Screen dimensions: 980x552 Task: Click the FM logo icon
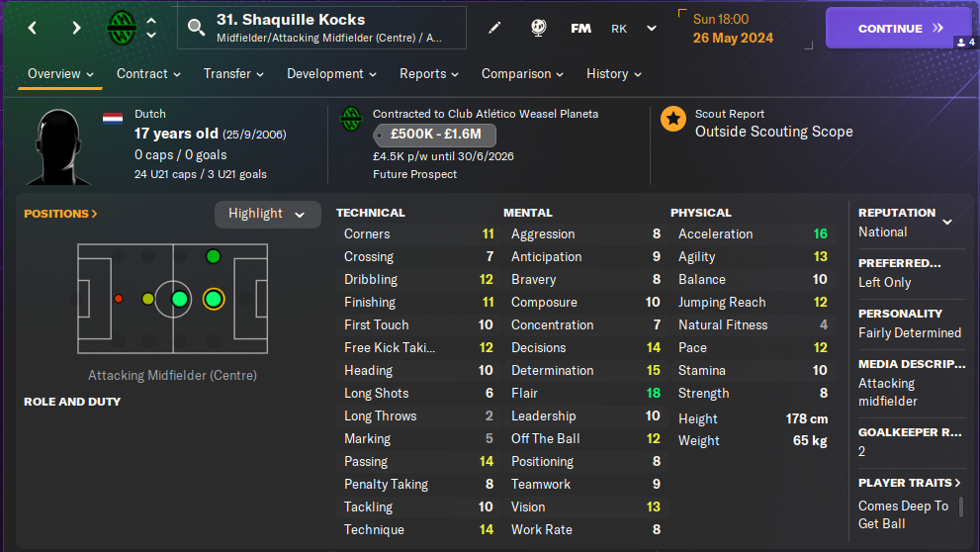click(x=581, y=28)
